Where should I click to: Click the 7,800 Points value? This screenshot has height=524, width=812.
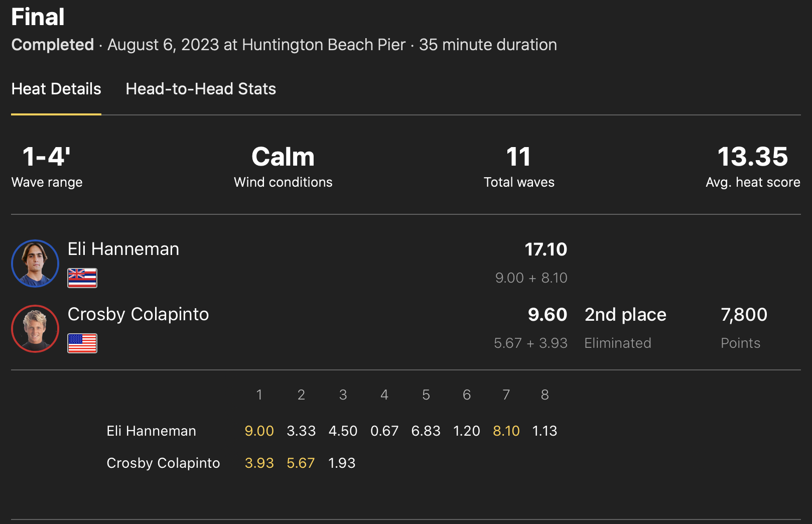pyautogui.click(x=744, y=315)
